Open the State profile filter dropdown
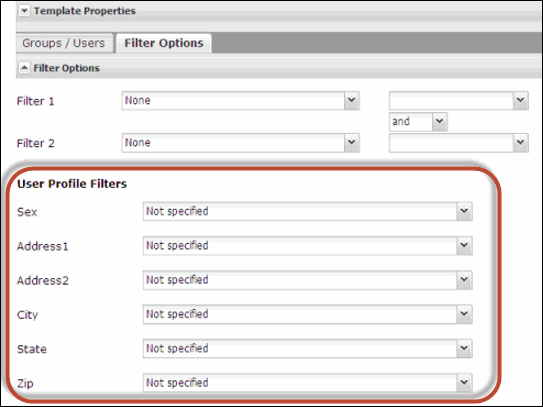Screen dimensions: 543x407 (x=308, y=348)
